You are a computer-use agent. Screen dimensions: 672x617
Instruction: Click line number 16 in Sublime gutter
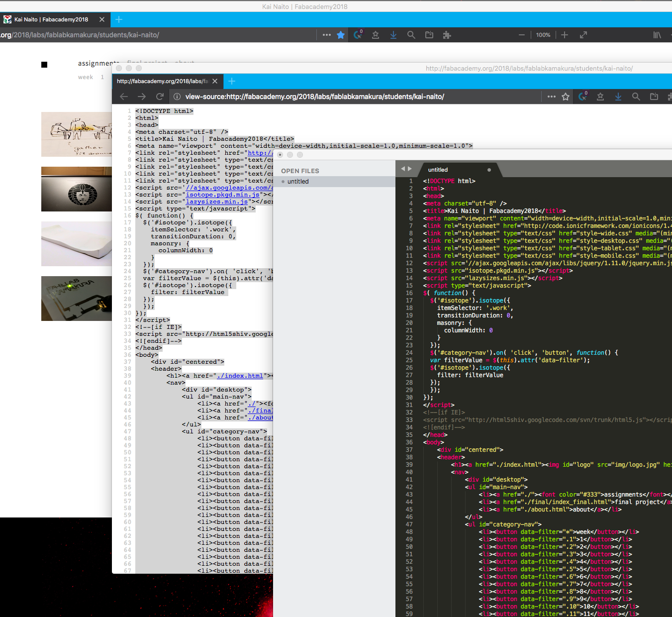pyautogui.click(x=409, y=293)
